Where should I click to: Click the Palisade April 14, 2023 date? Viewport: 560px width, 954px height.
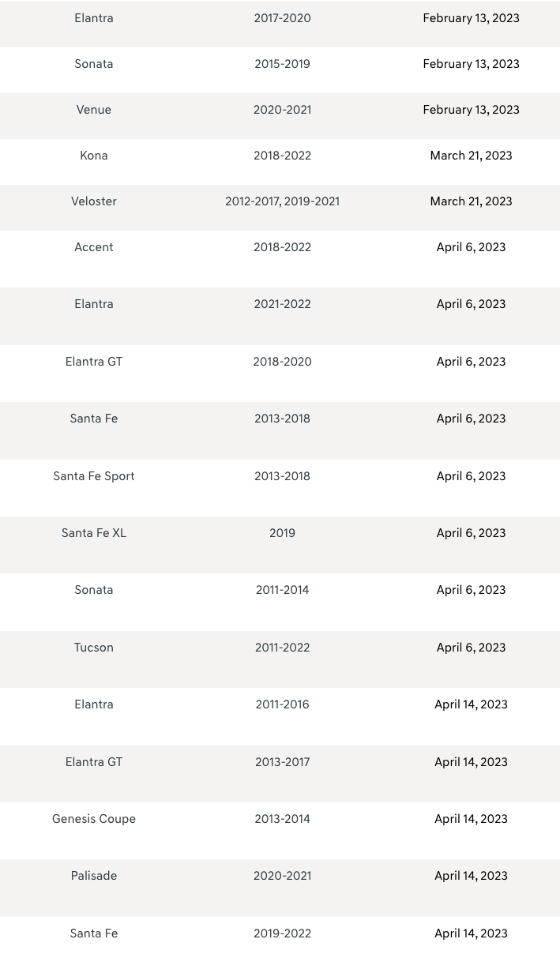(x=471, y=876)
